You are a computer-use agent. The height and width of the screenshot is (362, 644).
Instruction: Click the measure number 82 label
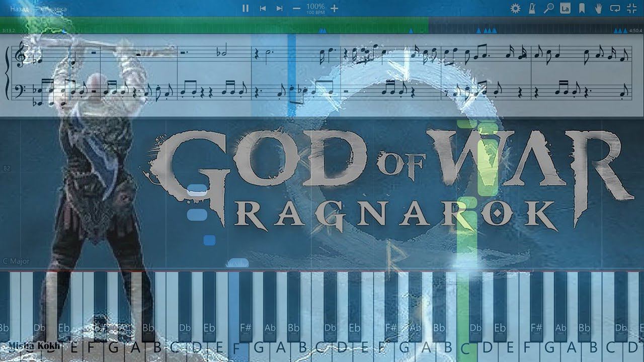(x=7, y=168)
